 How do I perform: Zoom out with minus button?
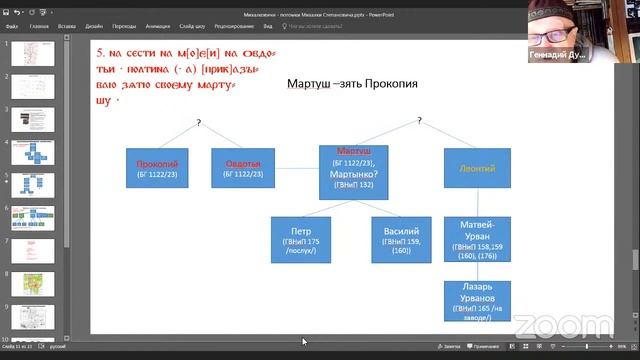tap(563, 347)
